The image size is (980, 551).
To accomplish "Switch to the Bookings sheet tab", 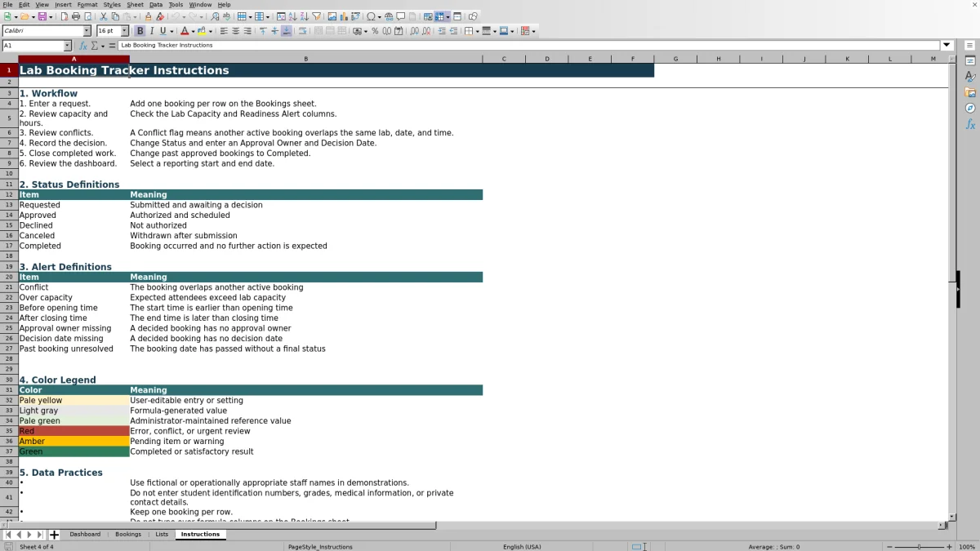I will click(x=128, y=535).
